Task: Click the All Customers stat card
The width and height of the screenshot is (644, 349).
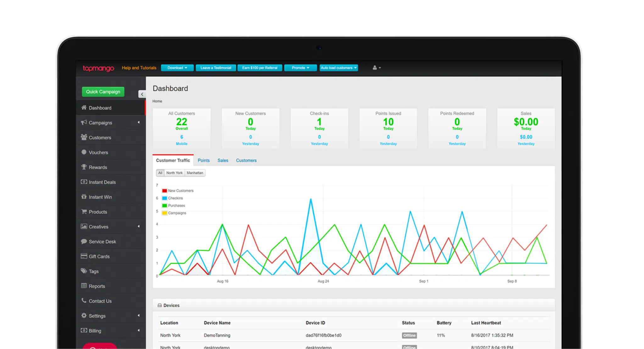Action: (182, 128)
